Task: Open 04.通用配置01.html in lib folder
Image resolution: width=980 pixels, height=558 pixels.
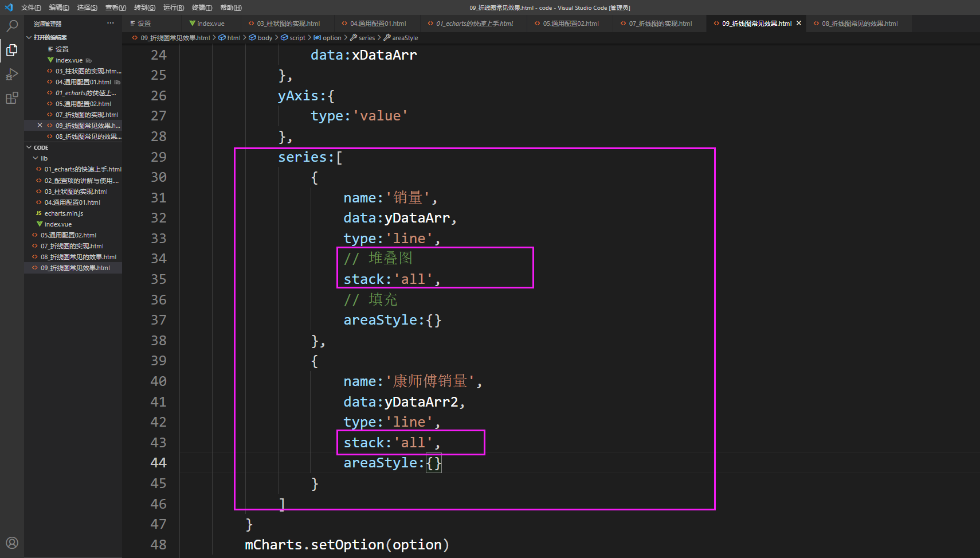Action: pos(73,202)
